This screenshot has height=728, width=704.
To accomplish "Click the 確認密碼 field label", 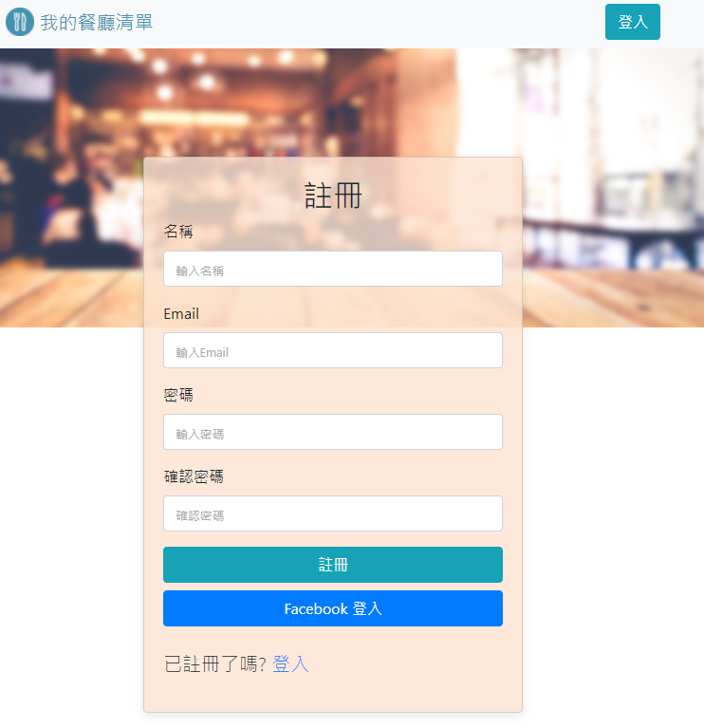I will point(194,476).
